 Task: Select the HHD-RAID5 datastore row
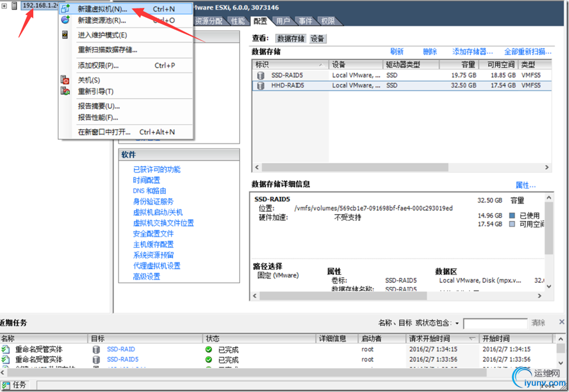(x=402, y=86)
